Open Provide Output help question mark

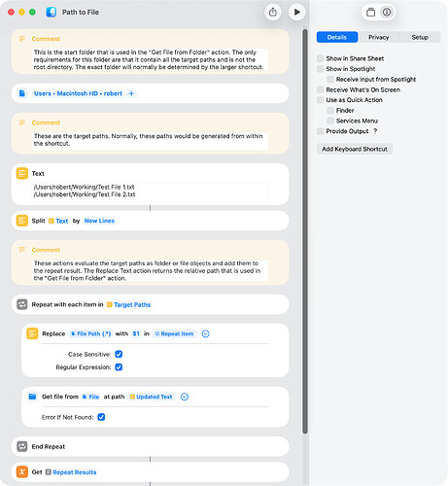tap(375, 131)
